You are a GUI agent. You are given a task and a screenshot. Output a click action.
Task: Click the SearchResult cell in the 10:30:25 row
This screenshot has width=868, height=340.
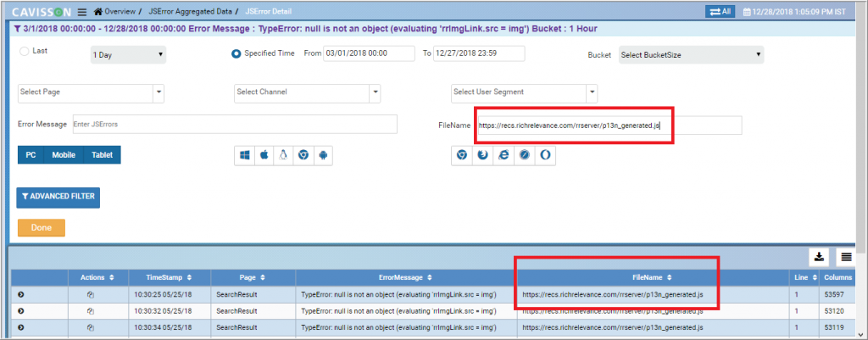(x=253, y=295)
